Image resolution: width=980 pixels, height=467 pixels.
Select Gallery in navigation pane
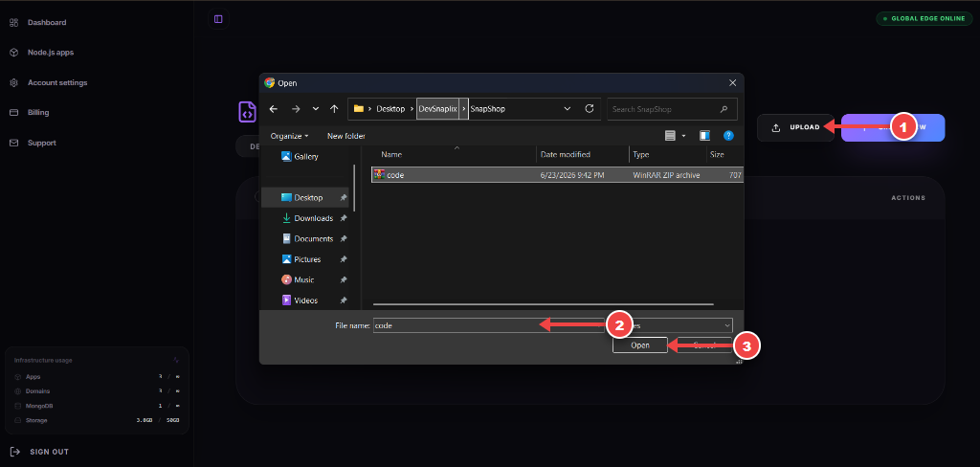coord(300,156)
